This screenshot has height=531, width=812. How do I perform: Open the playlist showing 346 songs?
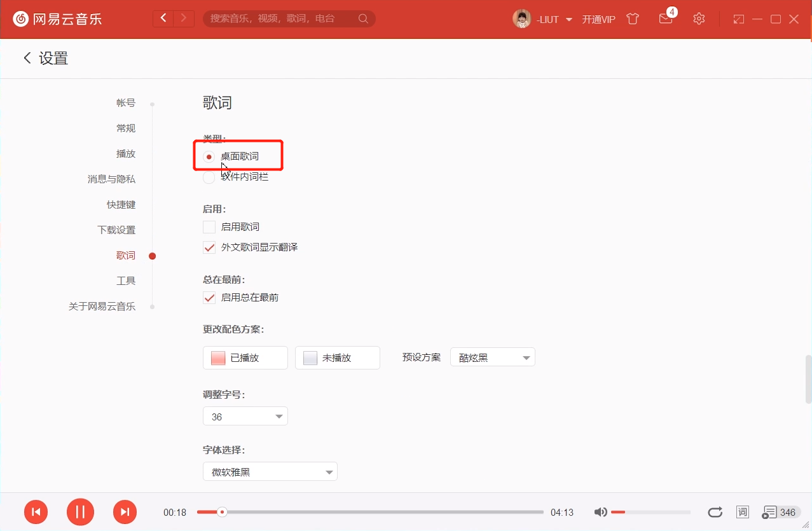point(780,512)
